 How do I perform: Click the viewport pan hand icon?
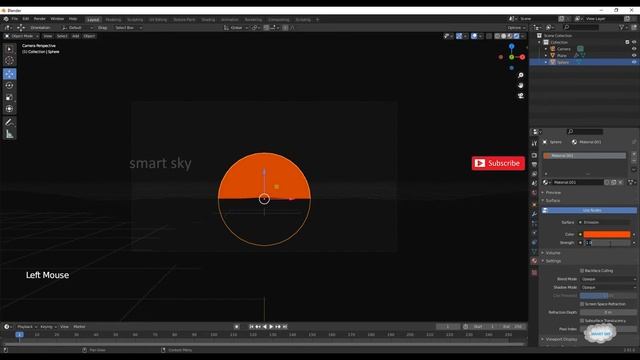520,85
